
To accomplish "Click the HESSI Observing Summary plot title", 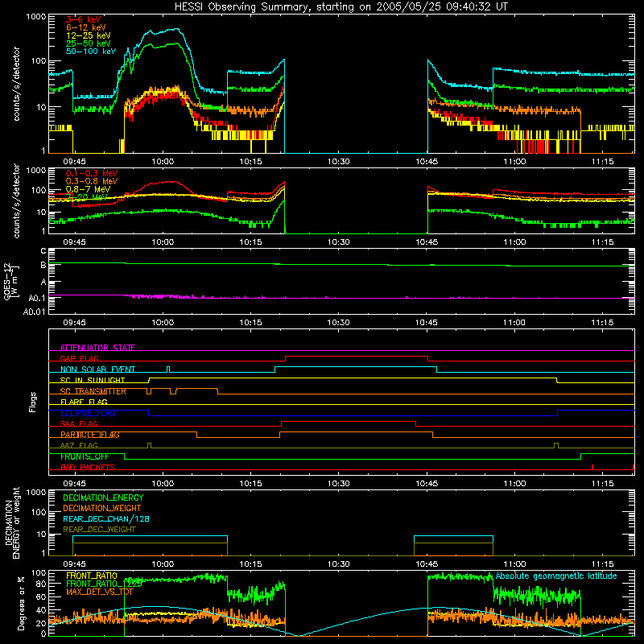I will coord(341,7).
